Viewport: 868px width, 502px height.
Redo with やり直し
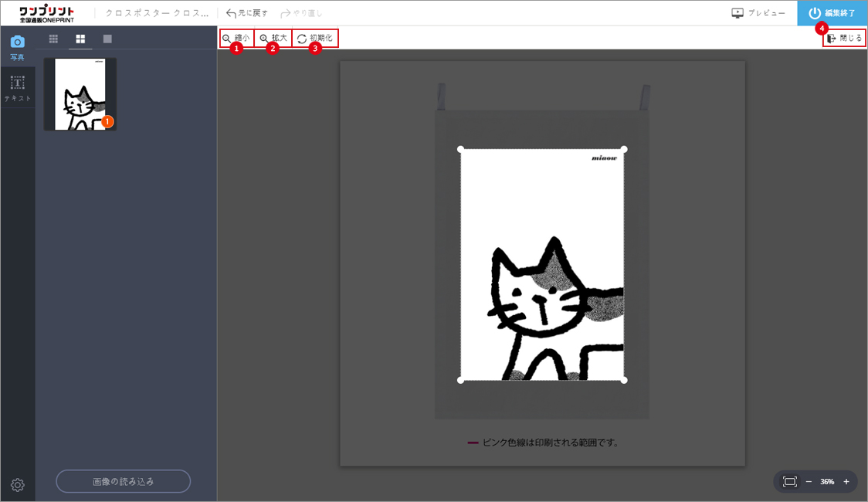tap(302, 13)
